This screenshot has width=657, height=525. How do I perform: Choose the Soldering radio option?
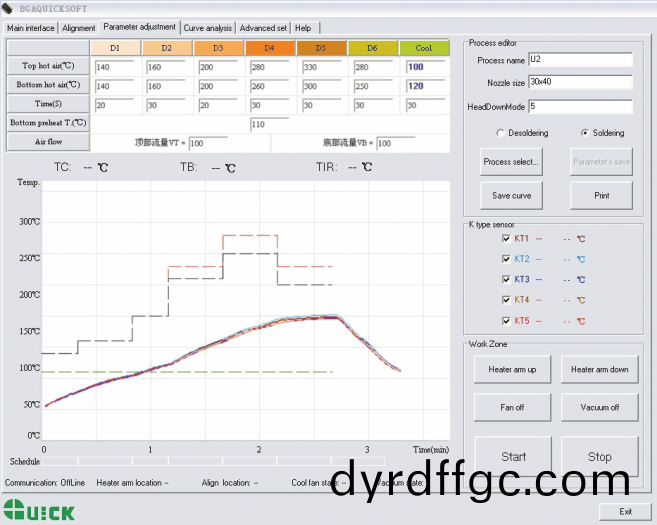[584, 133]
